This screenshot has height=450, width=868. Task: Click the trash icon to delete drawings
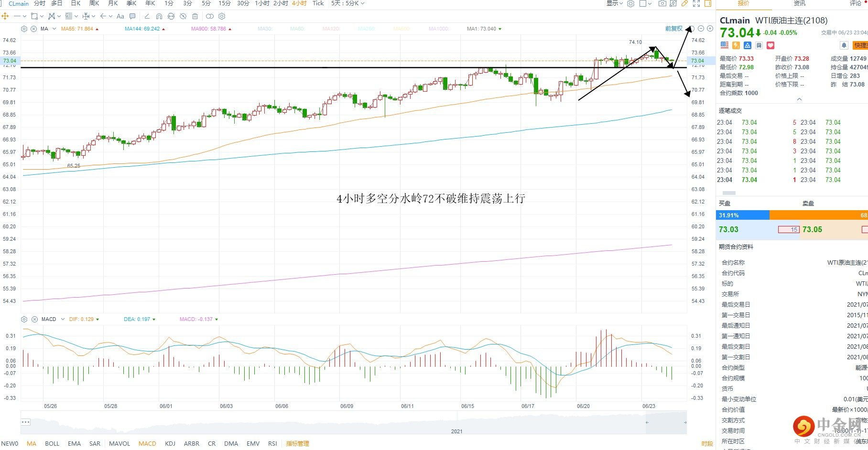195,16
